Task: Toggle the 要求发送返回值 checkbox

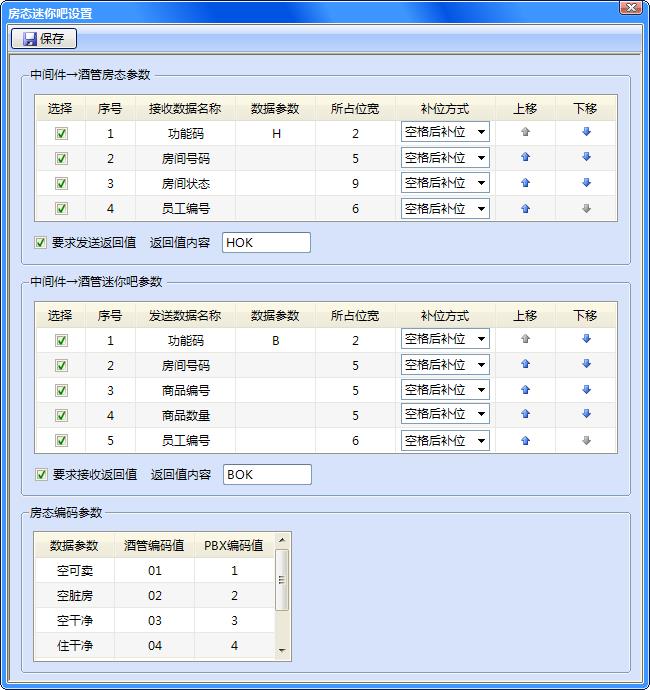Action: [41, 242]
